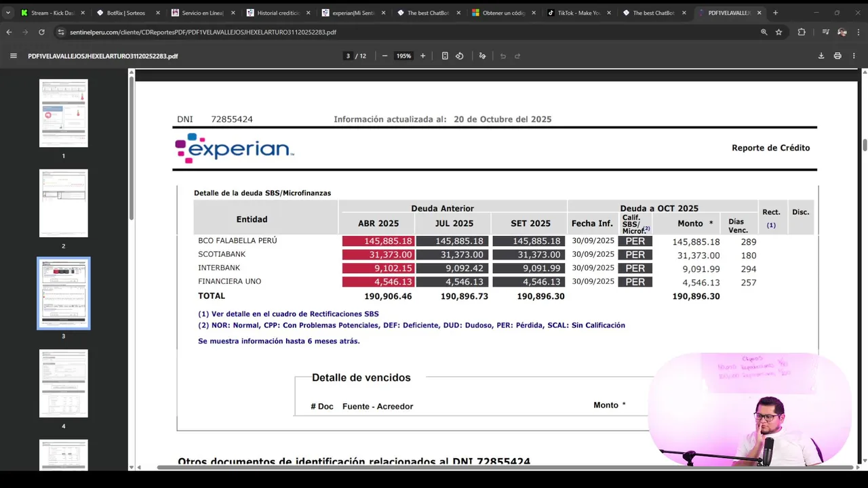
Task: Click the DNI number 72855424 at top
Action: click(232, 119)
